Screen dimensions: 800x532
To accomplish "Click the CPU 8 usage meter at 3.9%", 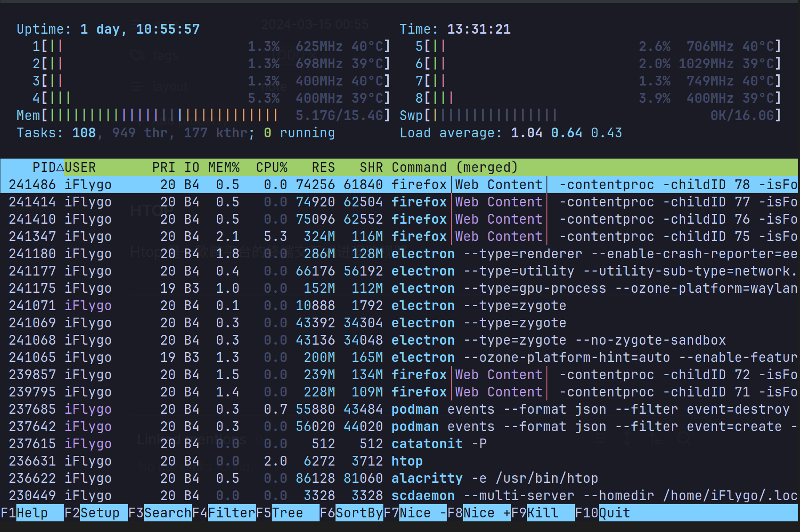I will pyautogui.click(x=598, y=98).
